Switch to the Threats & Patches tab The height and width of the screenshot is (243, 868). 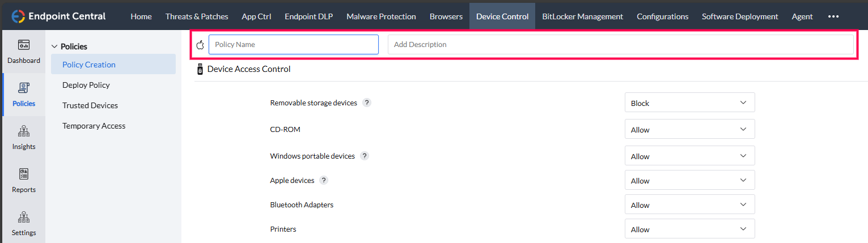click(197, 16)
